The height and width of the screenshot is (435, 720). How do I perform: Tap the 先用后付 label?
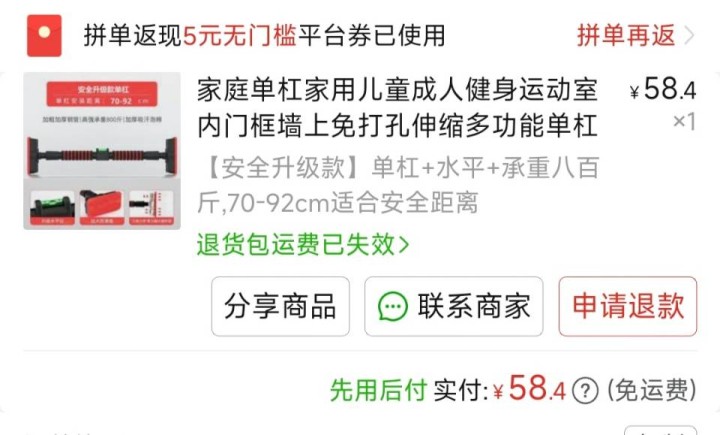(378, 391)
